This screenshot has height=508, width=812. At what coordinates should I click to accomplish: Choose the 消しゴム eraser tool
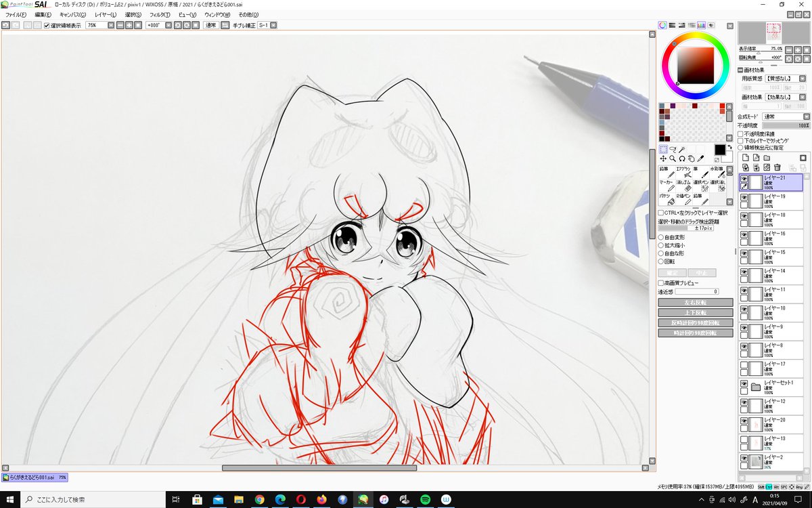click(x=684, y=187)
